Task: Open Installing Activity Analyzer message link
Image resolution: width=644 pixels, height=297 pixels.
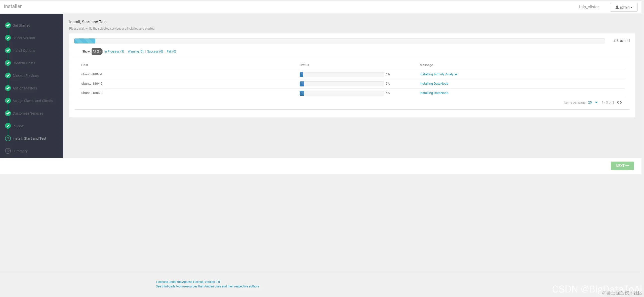Action: pyautogui.click(x=438, y=74)
